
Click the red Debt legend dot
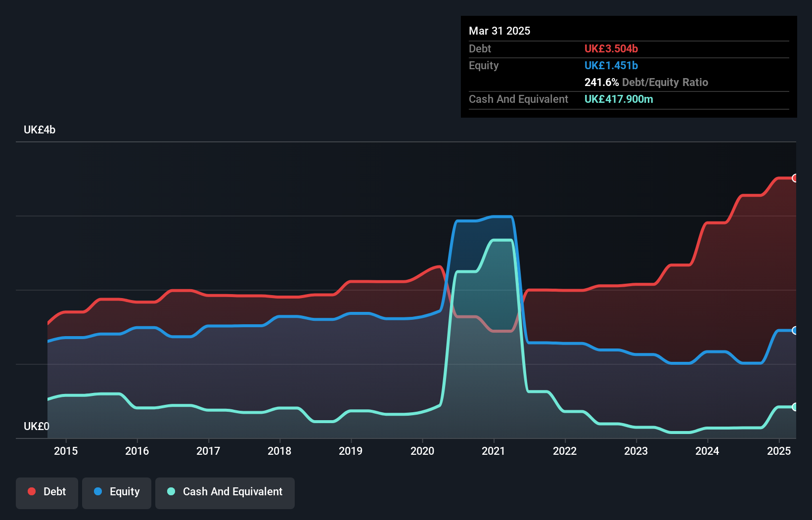click(32, 491)
